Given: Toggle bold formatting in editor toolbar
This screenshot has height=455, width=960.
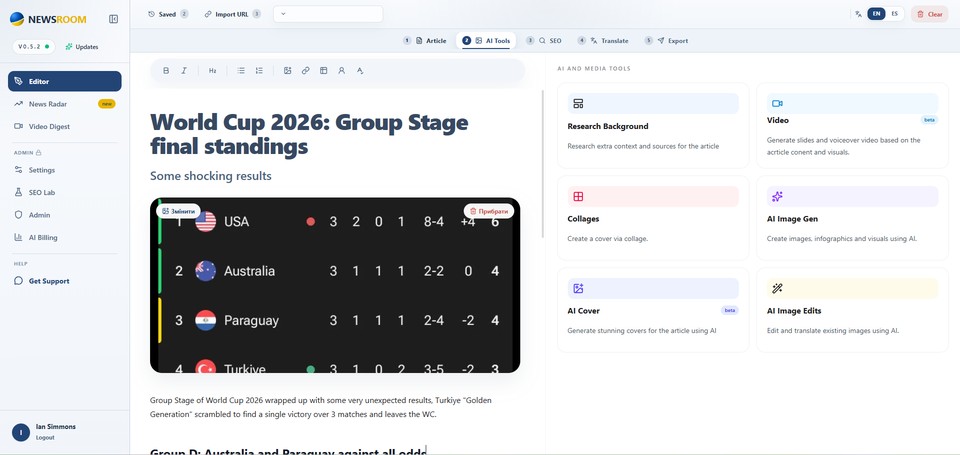Looking at the screenshot, I should [x=166, y=70].
